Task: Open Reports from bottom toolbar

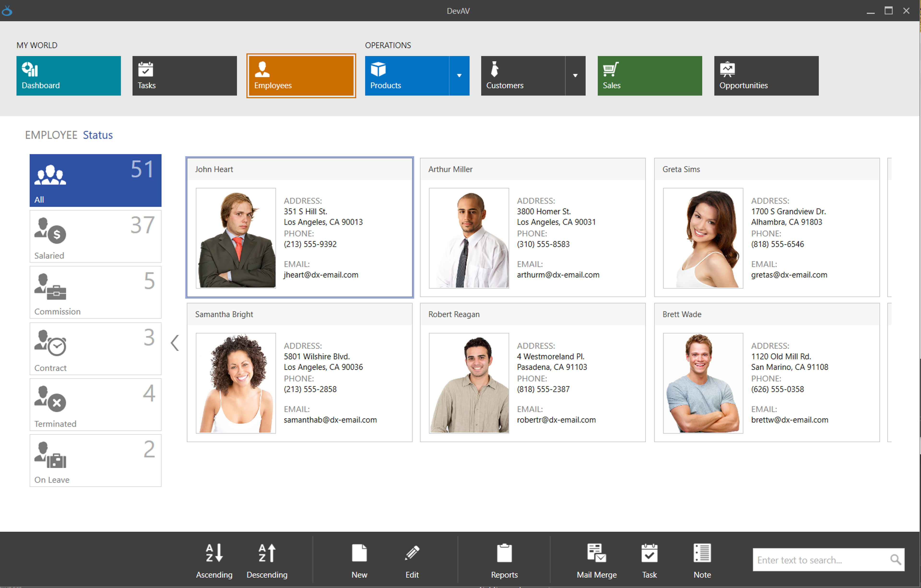Action: point(504,560)
